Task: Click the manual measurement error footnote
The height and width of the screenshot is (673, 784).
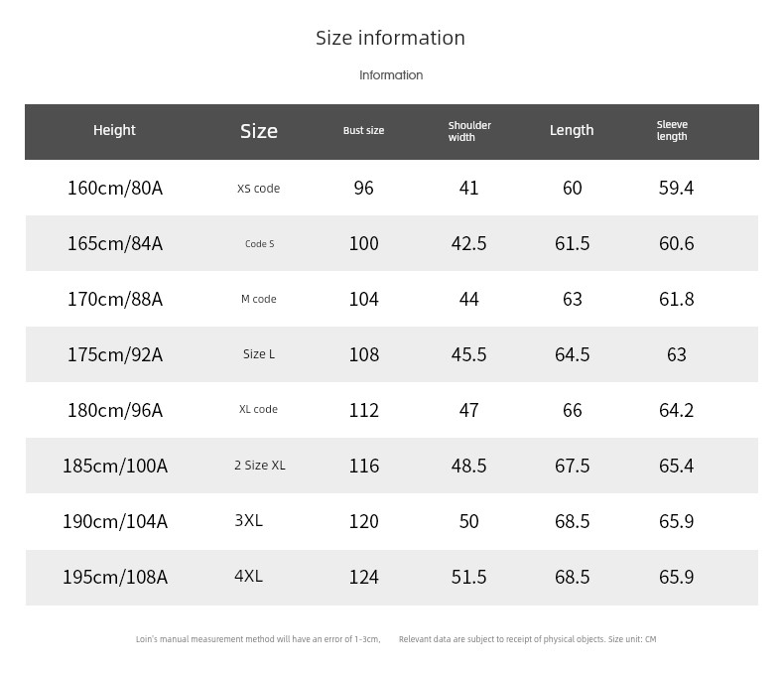Action: pyautogui.click(x=258, y=639)
